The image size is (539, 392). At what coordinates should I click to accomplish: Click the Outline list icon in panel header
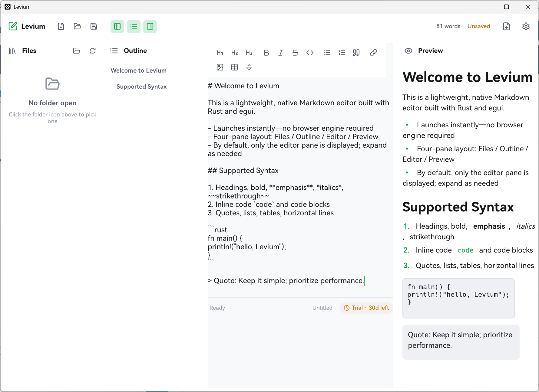(x=114, y=51)
